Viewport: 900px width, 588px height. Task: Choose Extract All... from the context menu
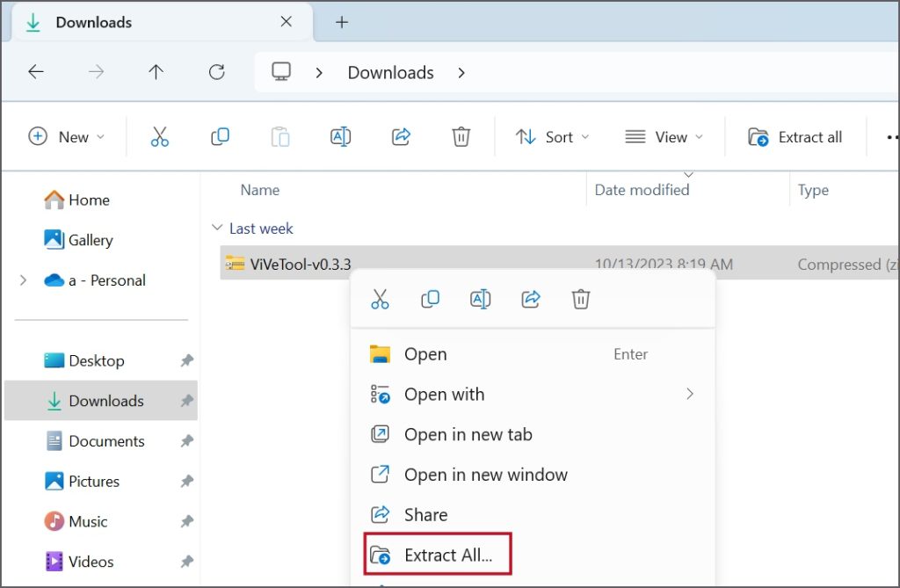[447, 555]
